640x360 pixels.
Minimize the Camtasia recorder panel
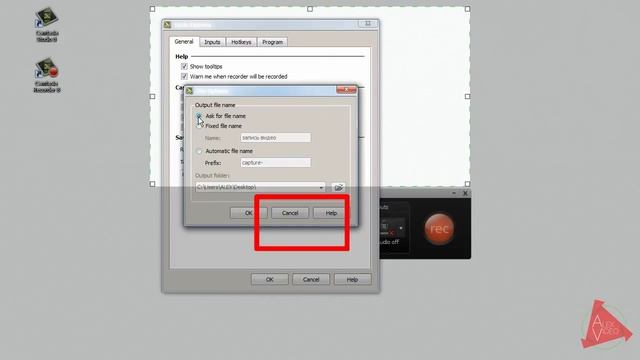tap(454, 193)
